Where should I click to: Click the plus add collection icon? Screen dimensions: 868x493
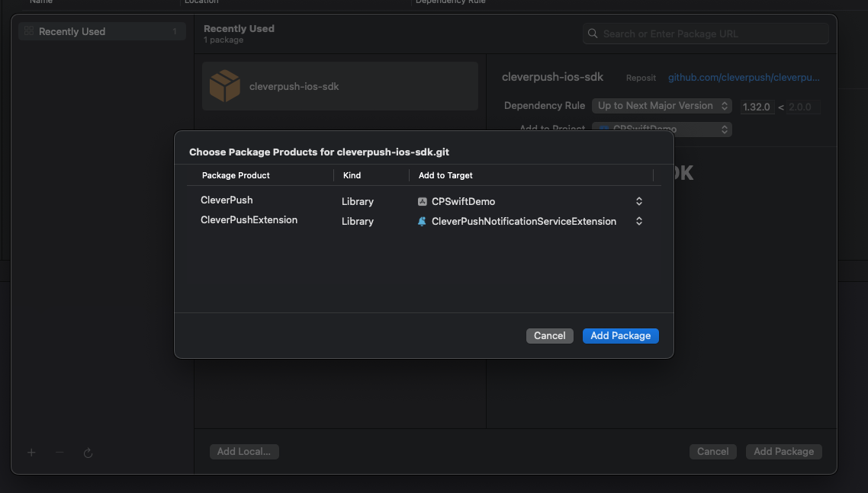tap(31, 453)
